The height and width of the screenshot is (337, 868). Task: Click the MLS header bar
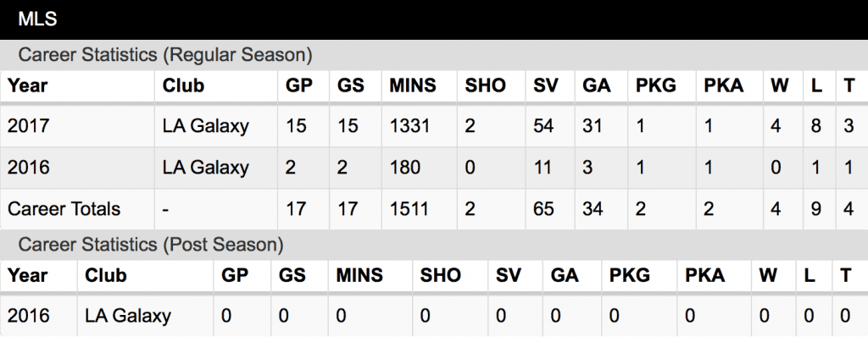coord(434,19)
